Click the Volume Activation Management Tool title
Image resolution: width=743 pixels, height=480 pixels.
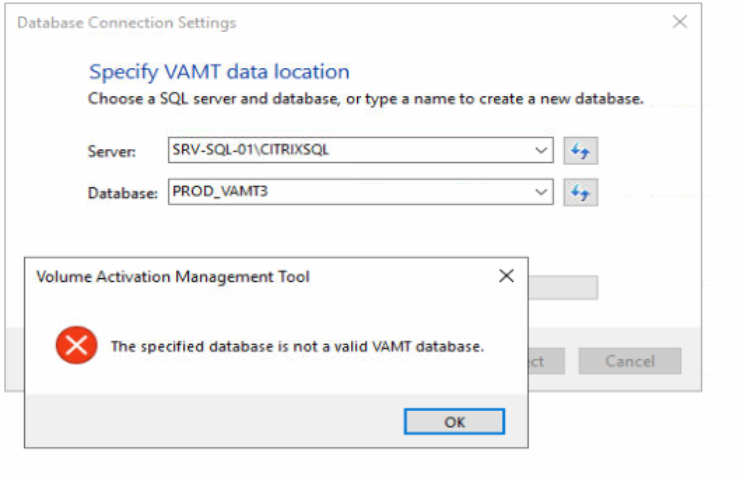[x=173, y=277]
